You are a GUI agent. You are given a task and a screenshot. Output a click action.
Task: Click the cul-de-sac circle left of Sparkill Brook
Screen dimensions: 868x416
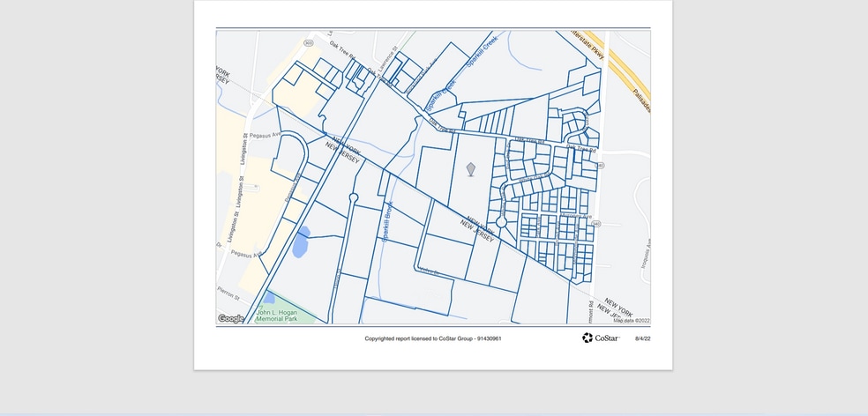[354, 198]
